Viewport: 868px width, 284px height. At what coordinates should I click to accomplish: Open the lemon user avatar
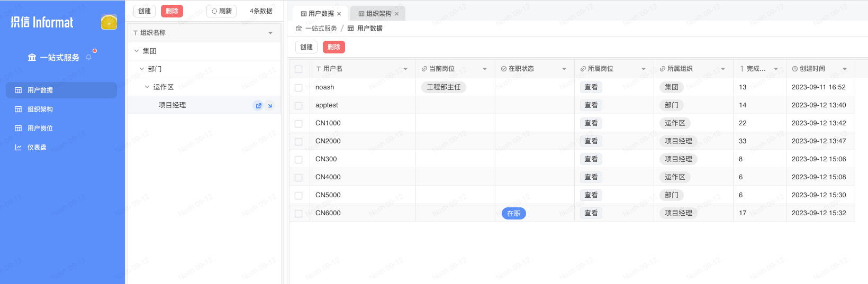[109, 22]
